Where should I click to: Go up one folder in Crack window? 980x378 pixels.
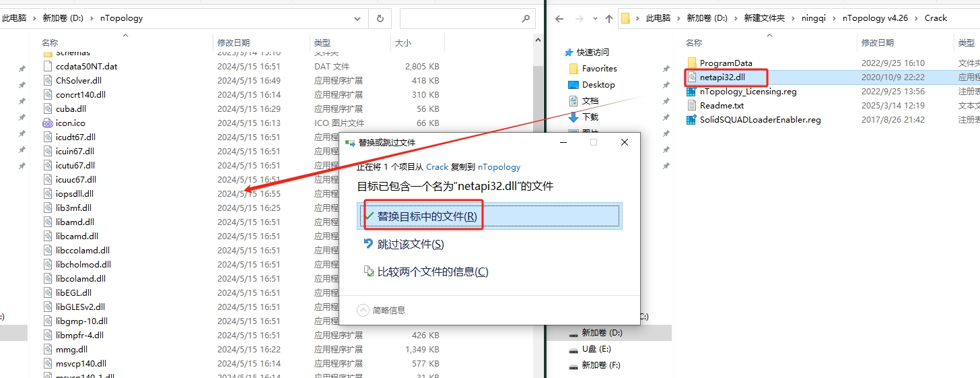coord(609,19)
